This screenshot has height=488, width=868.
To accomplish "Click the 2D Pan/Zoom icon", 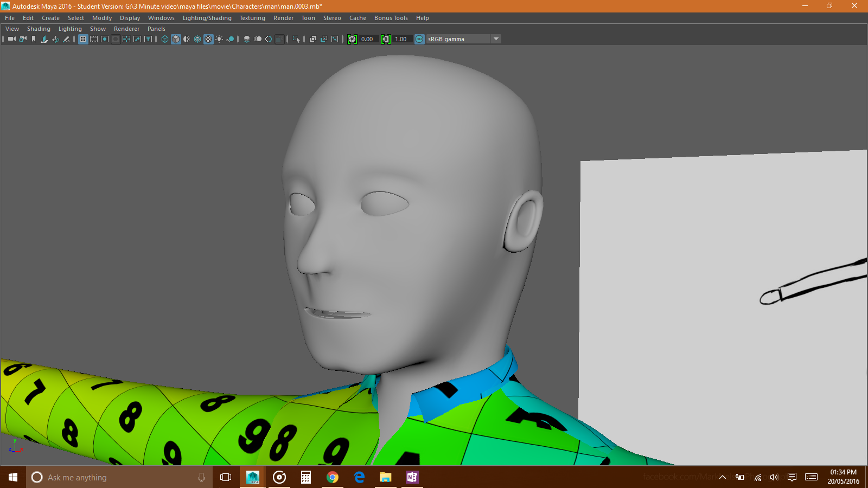I will point(55,39).
